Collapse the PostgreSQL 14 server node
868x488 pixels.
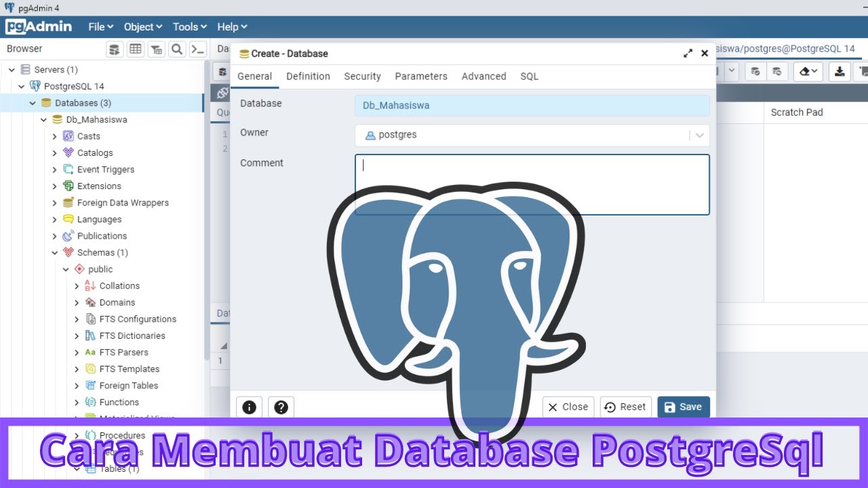pos(22,86)
